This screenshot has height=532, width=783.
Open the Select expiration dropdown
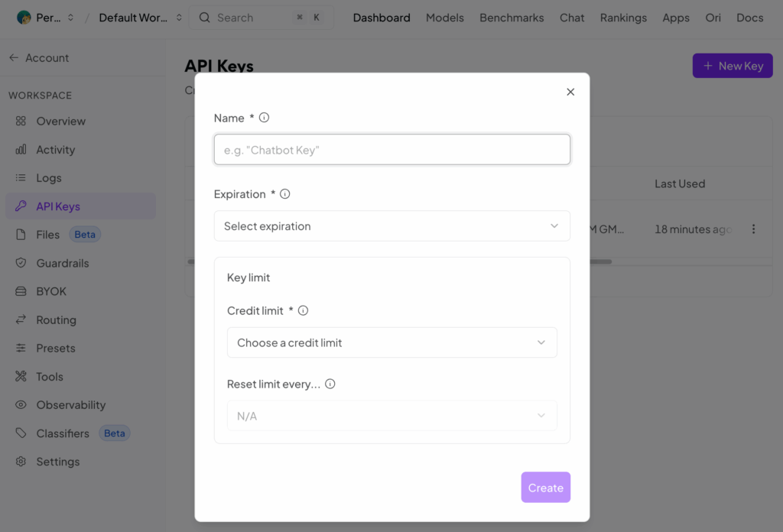(392, 226)
